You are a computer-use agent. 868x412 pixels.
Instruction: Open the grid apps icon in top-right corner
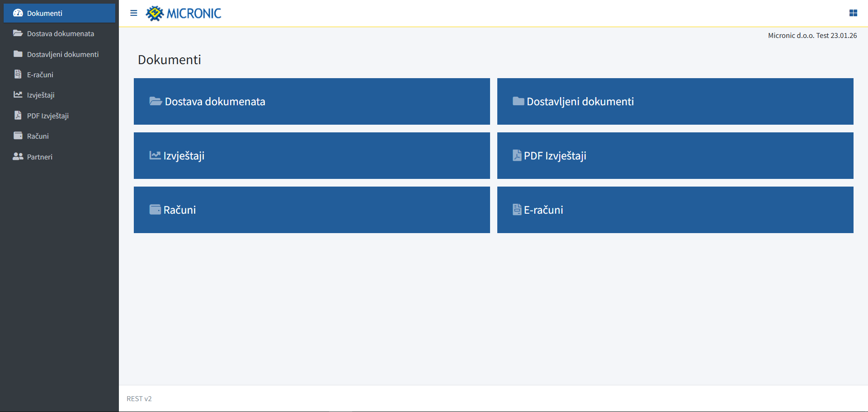click(x=853, y=13)
